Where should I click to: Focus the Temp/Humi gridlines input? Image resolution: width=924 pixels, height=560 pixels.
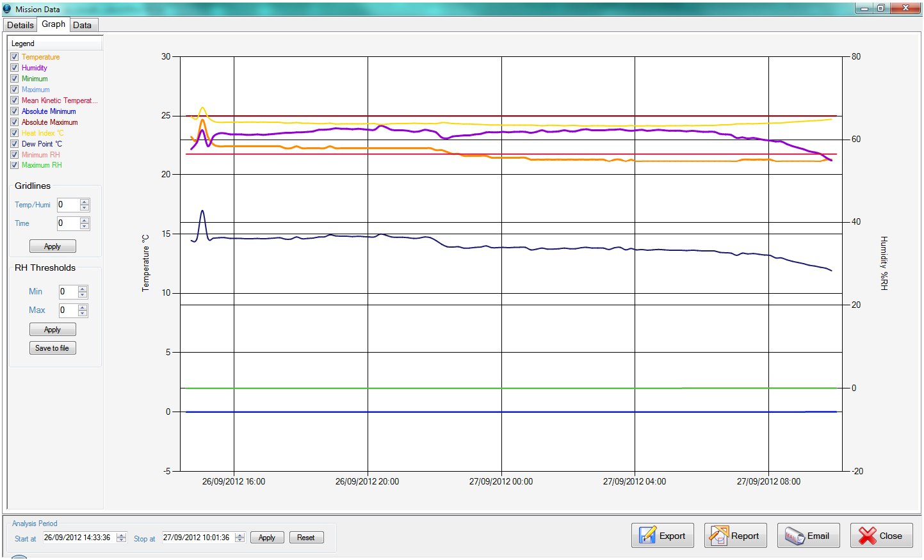point(69,205)
